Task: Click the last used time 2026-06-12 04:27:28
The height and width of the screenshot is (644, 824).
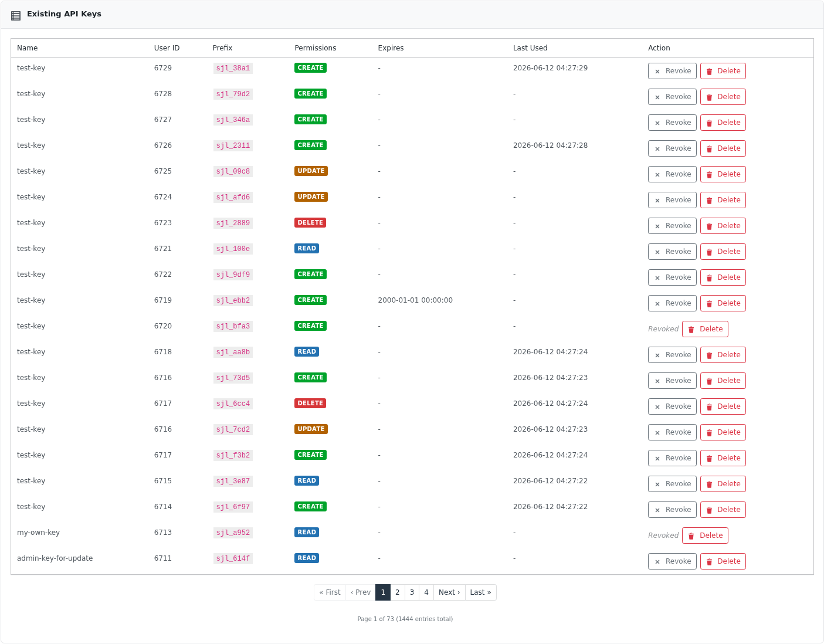Action: (550, 145)
